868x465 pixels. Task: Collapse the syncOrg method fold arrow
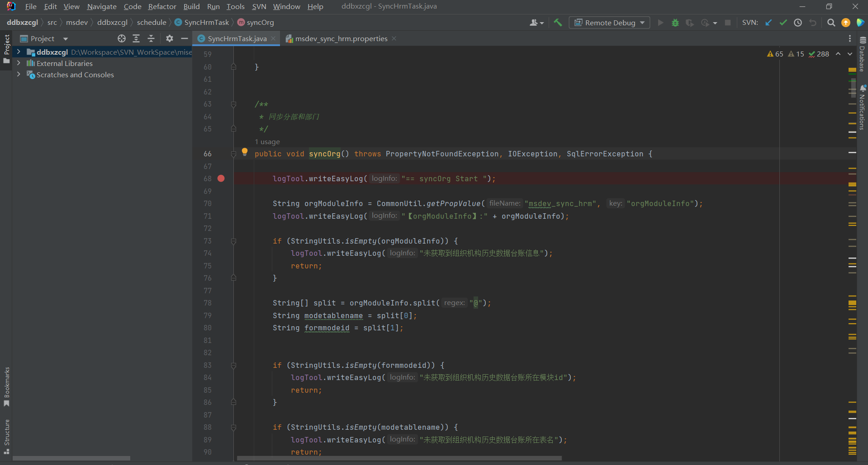(x=233, y=154)
